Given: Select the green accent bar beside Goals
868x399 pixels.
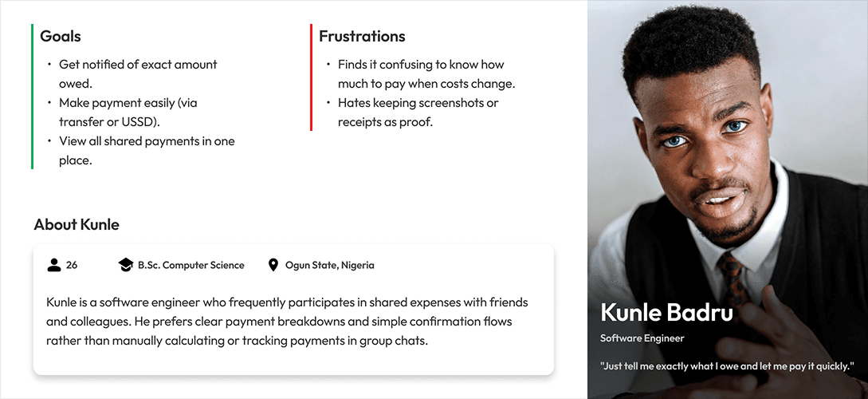Looking at the screenshot, I should (32, 96).
